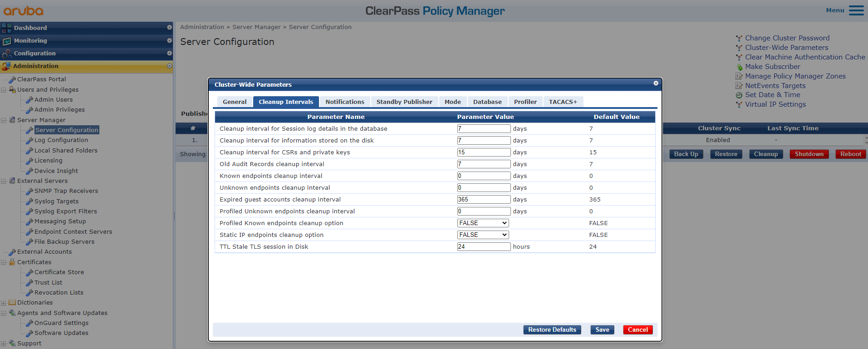Click the Dashboard panel icon
Screen dimensions: 868x349
6,28
